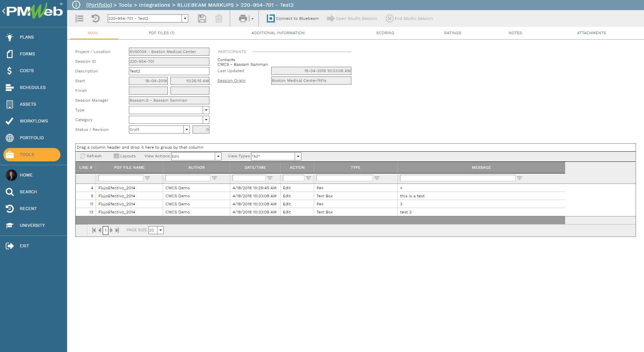
Task: Expand the Category dropdown
Action: pyautogui.click(x=206, y=119)
